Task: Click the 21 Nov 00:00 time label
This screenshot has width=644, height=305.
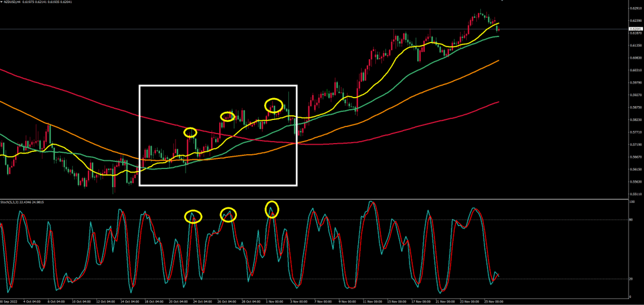Action: point(445,301)
